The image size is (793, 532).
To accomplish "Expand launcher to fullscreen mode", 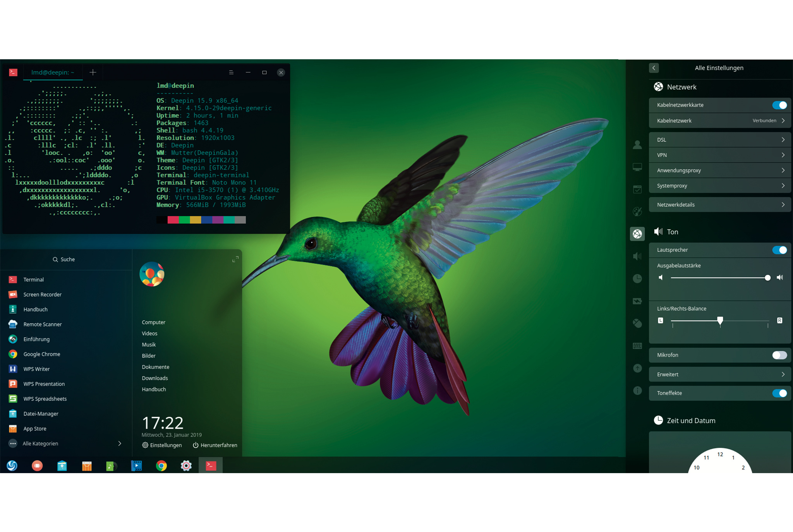I will click(x=235, y=259).
